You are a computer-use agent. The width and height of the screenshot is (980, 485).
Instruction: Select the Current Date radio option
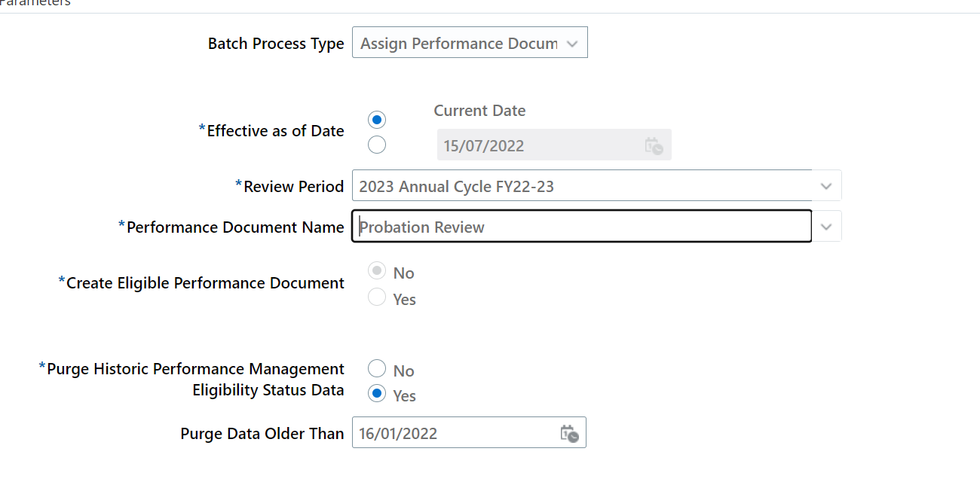click(x=376, y=119)
